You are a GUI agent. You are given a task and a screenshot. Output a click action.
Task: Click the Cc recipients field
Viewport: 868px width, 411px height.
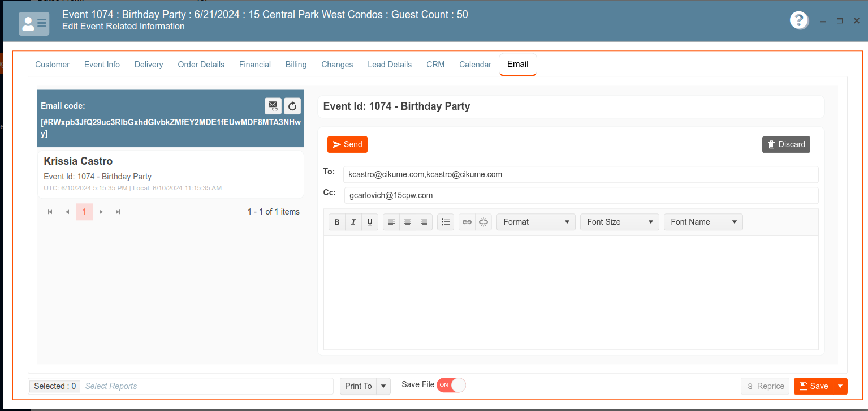tap(581, 195)
